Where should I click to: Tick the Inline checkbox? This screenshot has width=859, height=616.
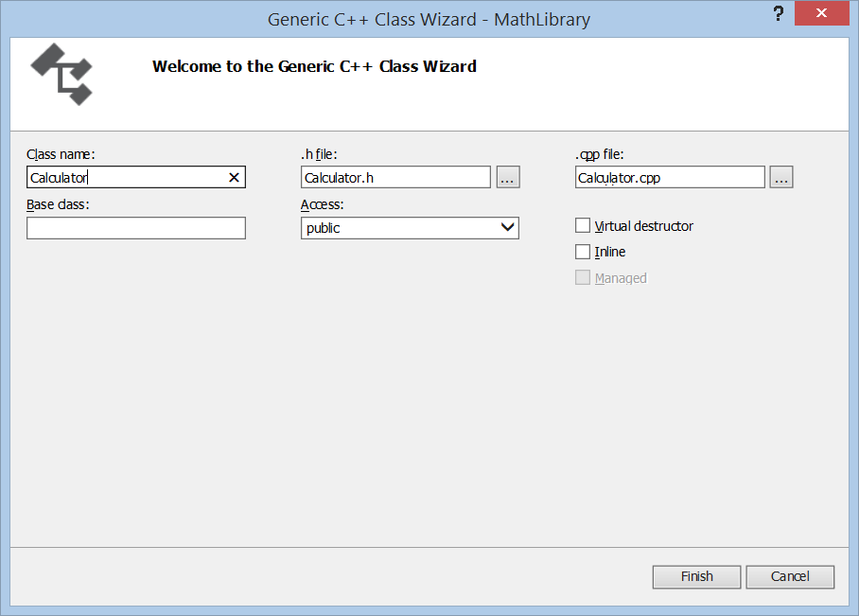(583, 252)
